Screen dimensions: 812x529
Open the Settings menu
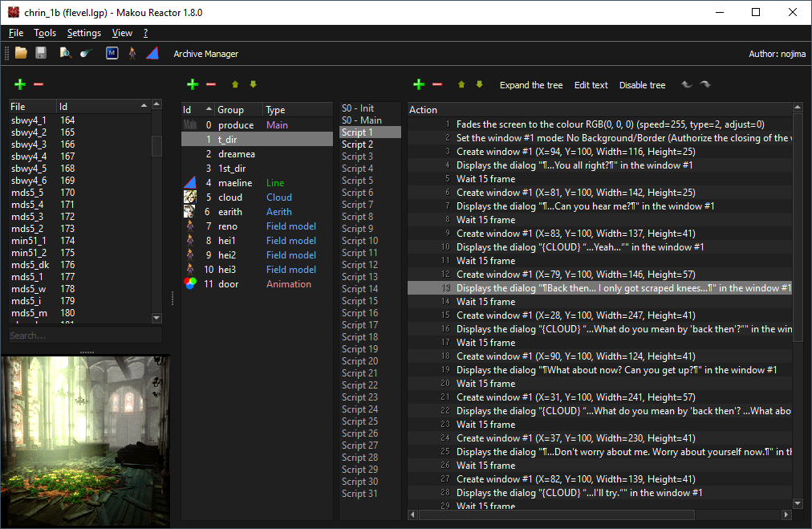click(84, 33)
